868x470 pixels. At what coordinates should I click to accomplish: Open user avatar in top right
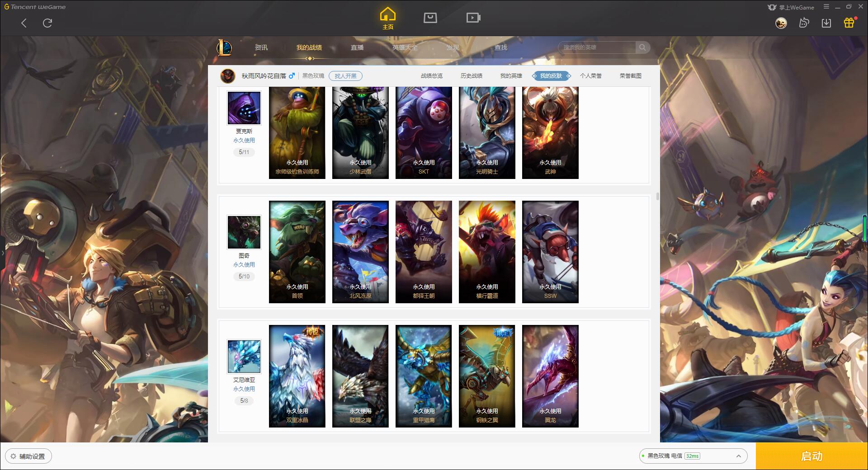tap(781, 23)
